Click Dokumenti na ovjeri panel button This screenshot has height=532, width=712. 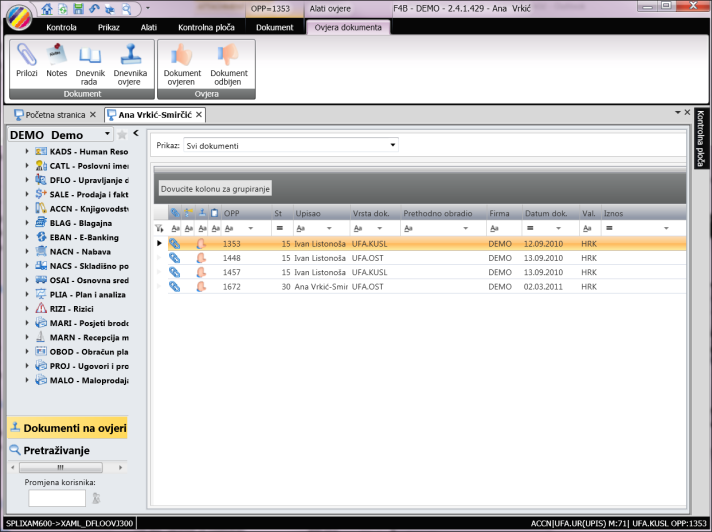click(x=66, y=428)
